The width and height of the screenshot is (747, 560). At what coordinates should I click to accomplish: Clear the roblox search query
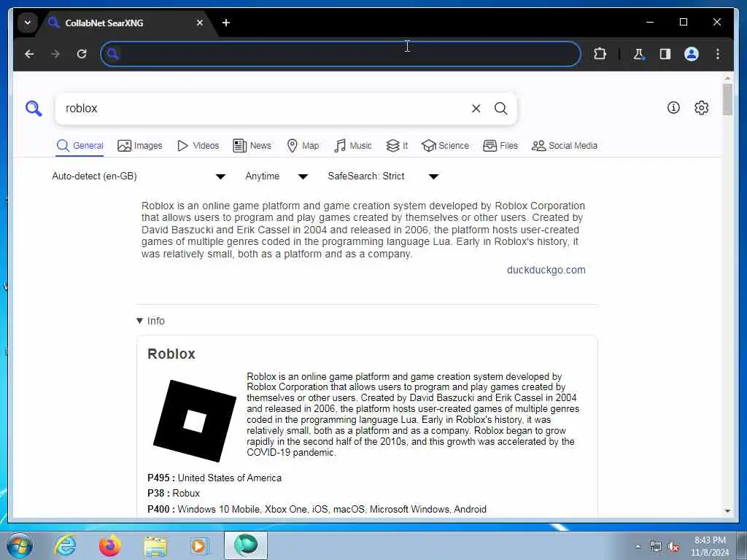click(x=476, y=109)
